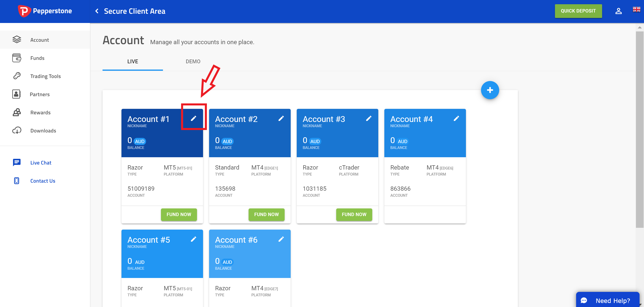Select the LIVE accounts tab
This screenshot has width=644, height=307.
pyautogui.click(x=132, y=61)
